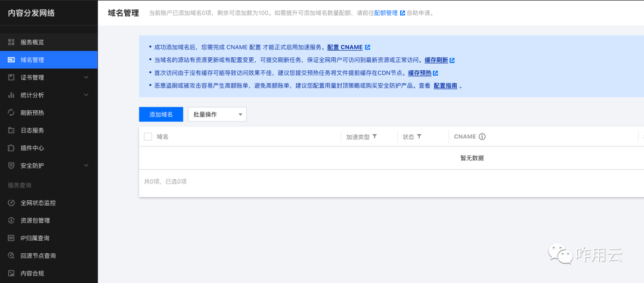Click the 刷新预热 refresh icon
Screen dimensions: 644x283
[x=11, y=113]
